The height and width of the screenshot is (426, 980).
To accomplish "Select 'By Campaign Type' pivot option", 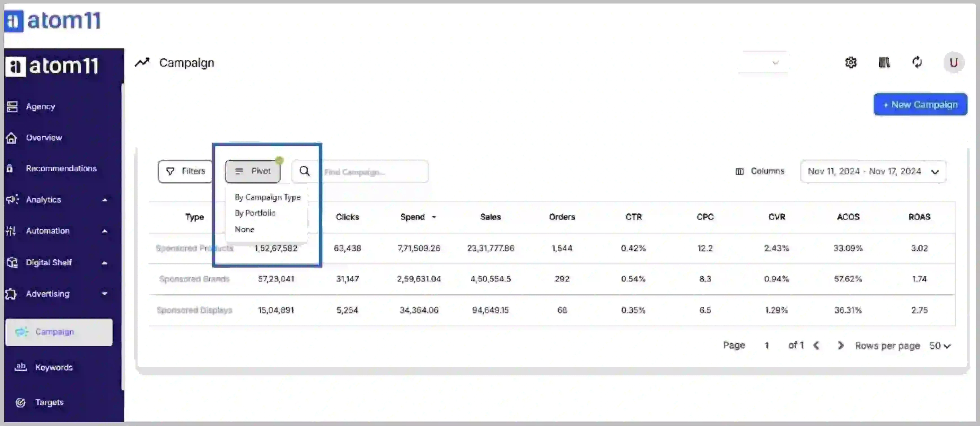I will tap(268, 197).
